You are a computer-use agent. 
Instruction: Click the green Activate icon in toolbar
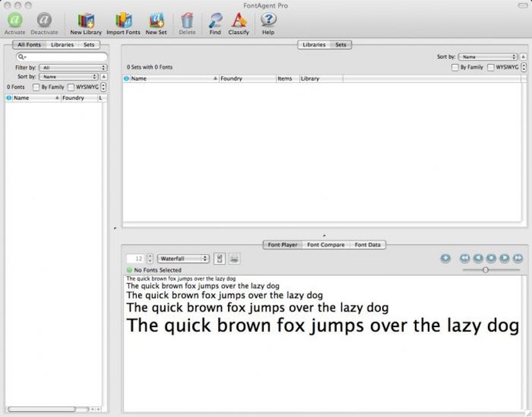point(15,20)
